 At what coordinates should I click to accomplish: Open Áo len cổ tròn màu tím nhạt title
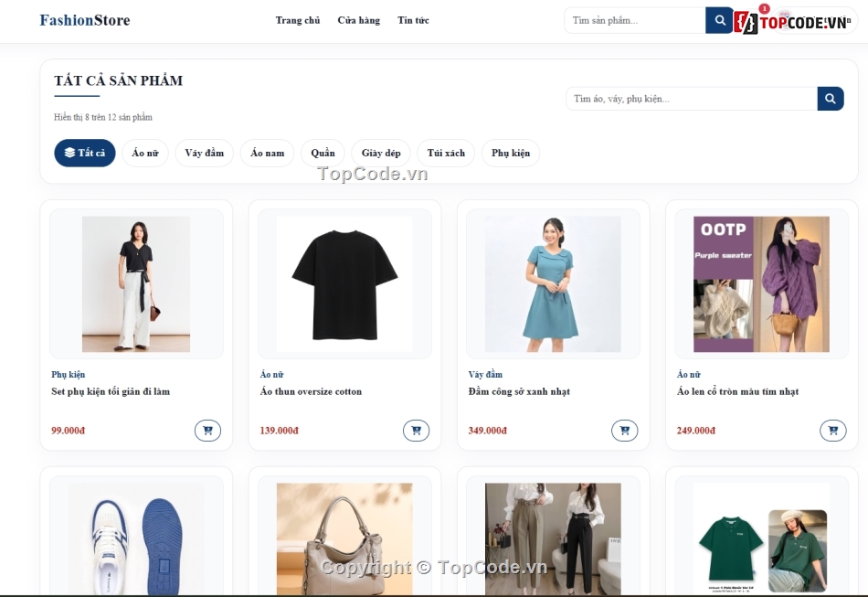(x=737, y=391)
